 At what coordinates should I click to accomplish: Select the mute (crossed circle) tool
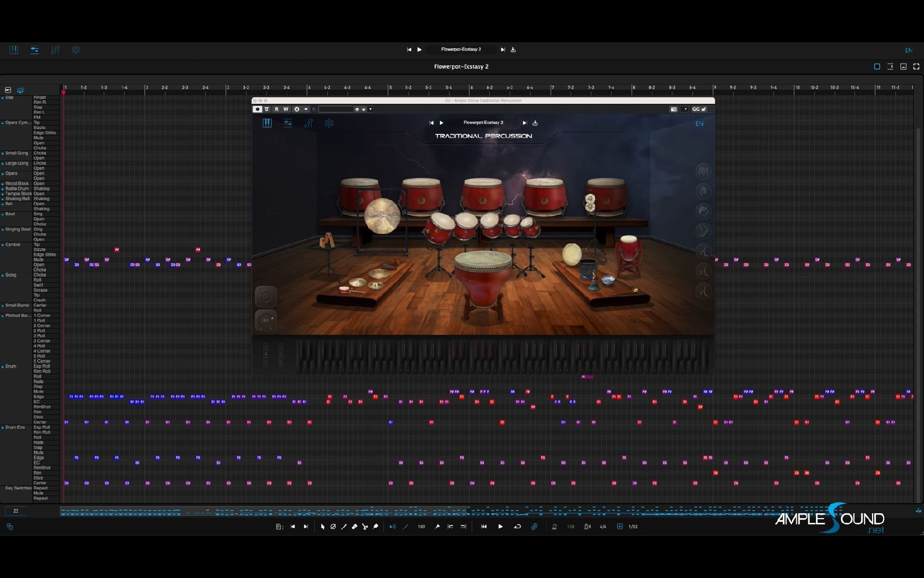tap(333, 527)
